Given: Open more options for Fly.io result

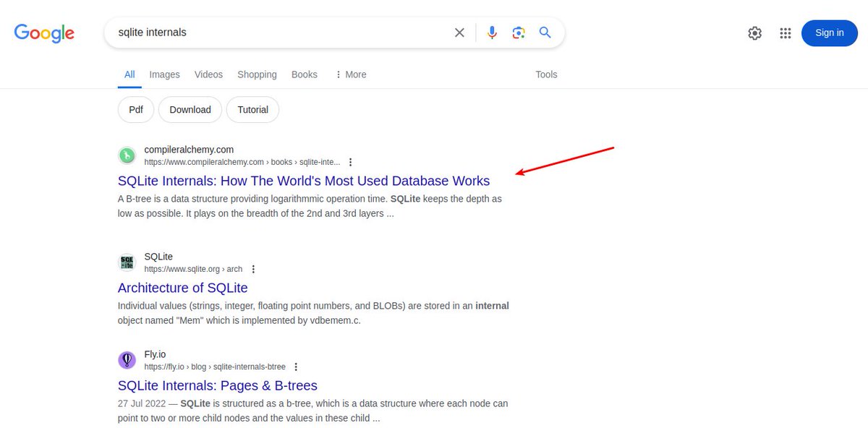Looking at the screenshot, I should click(x=296, y=367).
